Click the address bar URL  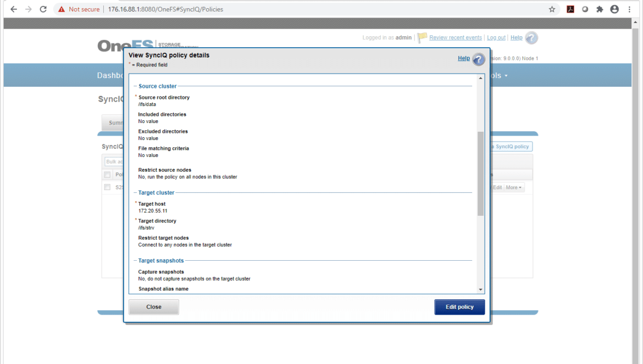pyautogui.click(x=165, y=9)
